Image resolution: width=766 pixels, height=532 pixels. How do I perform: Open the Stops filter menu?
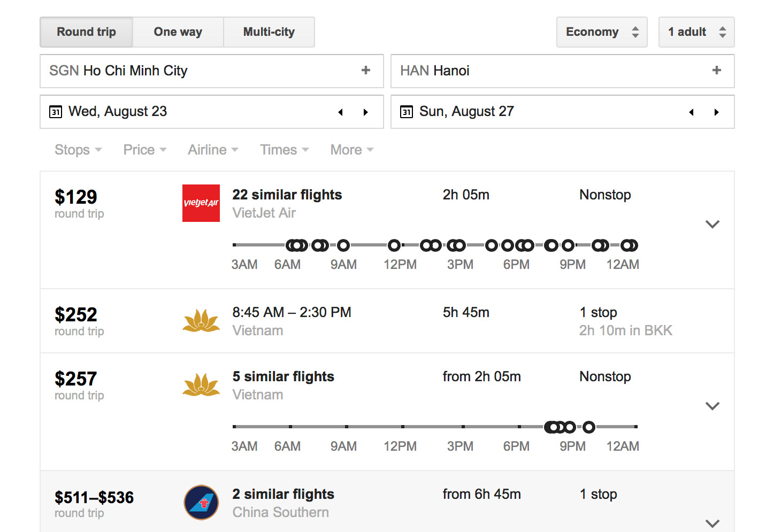tap(78, 150)
